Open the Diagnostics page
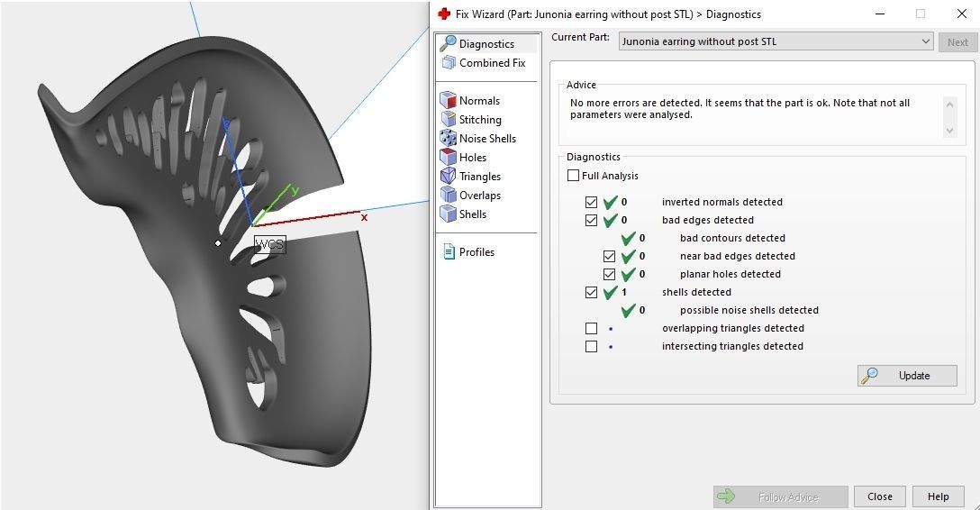Screen dimensions: 980x510 pos(487,44)
